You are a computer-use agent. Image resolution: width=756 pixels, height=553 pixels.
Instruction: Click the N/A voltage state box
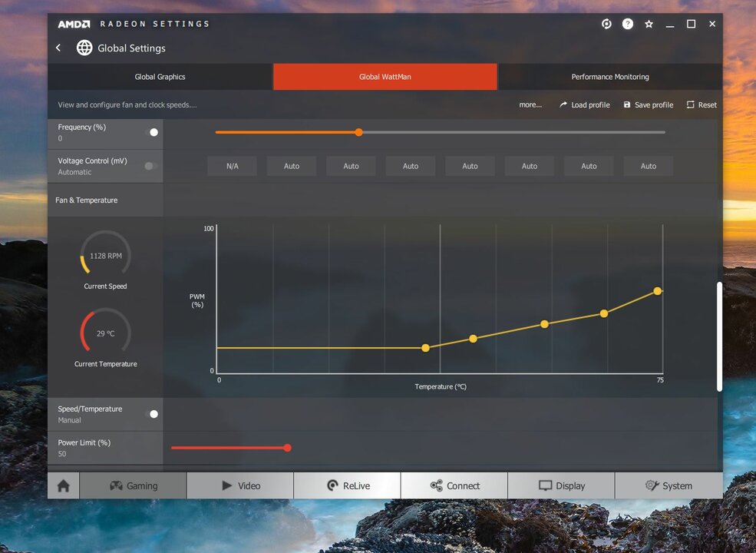tap(233, 166)
